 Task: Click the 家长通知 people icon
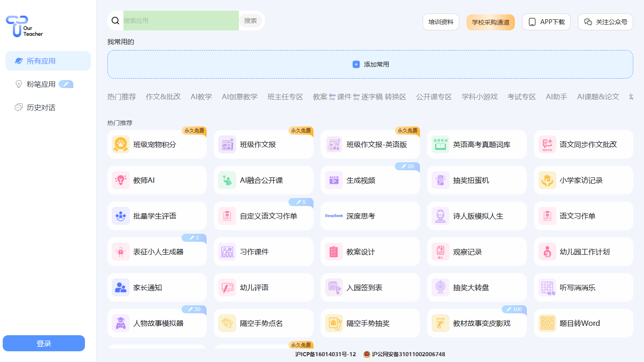coord(121,287)
